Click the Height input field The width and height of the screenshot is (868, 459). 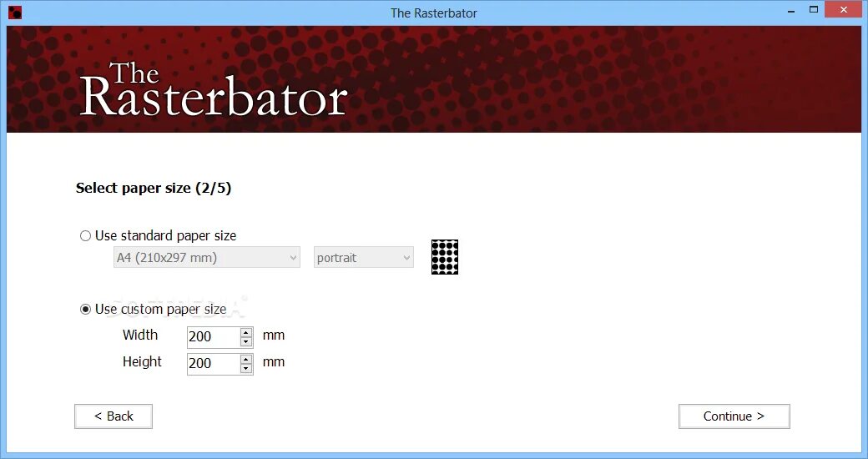[x=213, y=363]
